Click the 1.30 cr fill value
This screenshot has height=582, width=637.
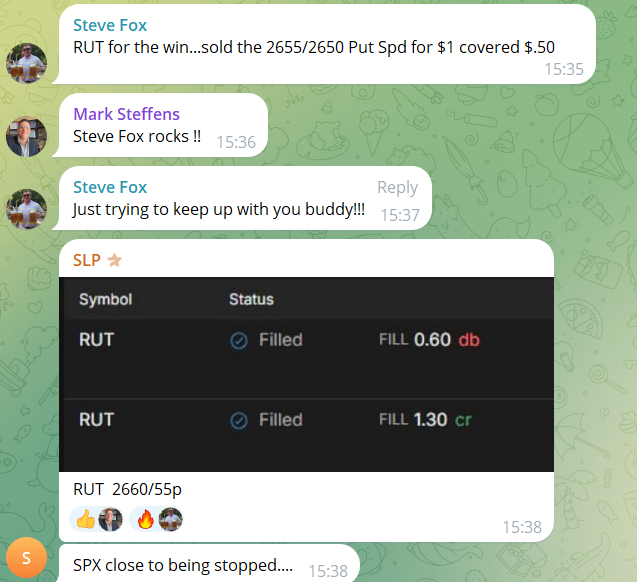click(442, 420)
